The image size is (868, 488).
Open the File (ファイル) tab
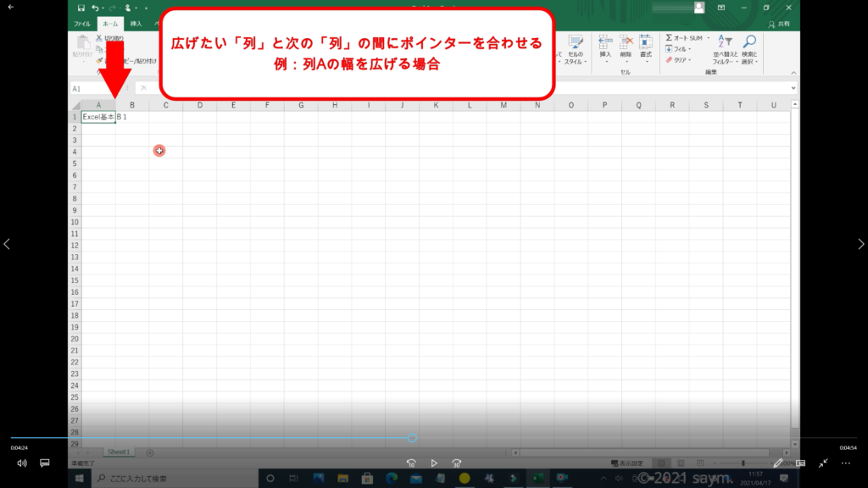point(83,24)
